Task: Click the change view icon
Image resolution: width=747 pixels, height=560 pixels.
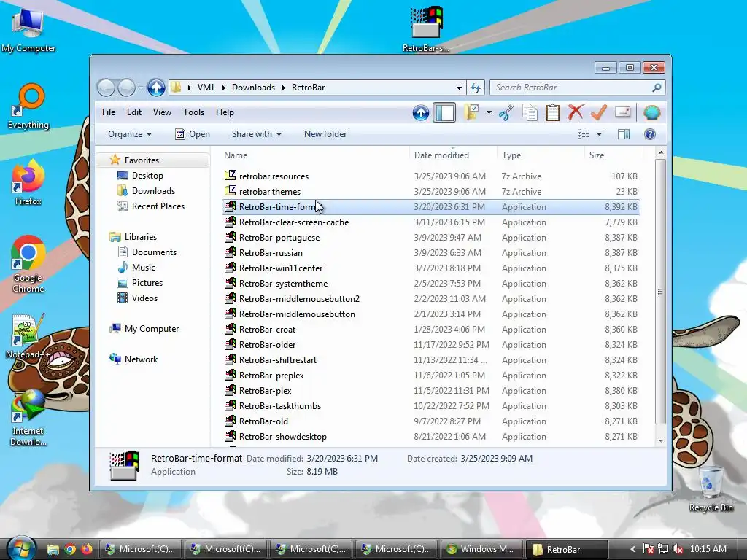Action: [x=584, y=134]
